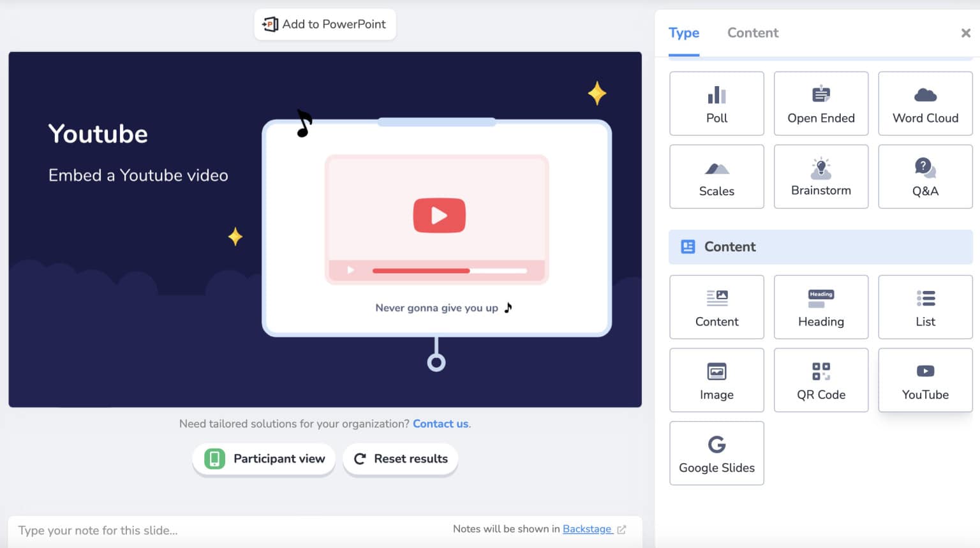This screenshot has height=548, width=980.
Task: Click the Add to PowerPoint button
Action: pos(325,24)
